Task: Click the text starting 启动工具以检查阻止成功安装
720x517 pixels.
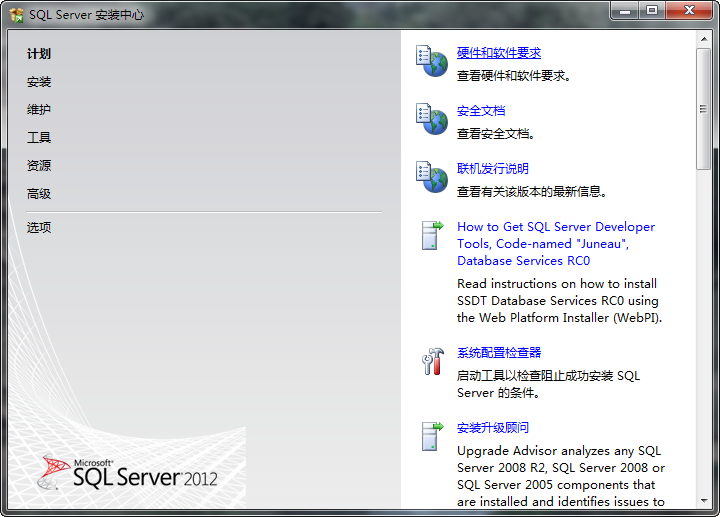Action: 548,384
